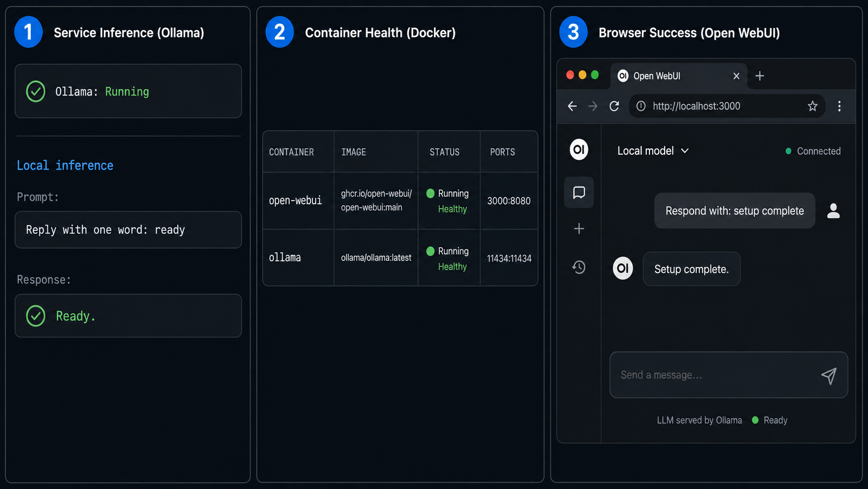The height and width of the screenshot is (489, 868).
Task: Click the user avatar icon
Action: point(833,210)
